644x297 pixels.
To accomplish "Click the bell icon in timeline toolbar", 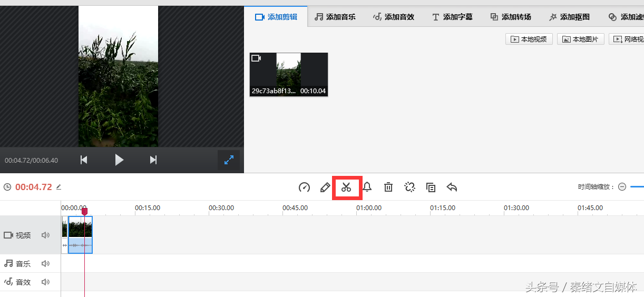I will 367,187.
